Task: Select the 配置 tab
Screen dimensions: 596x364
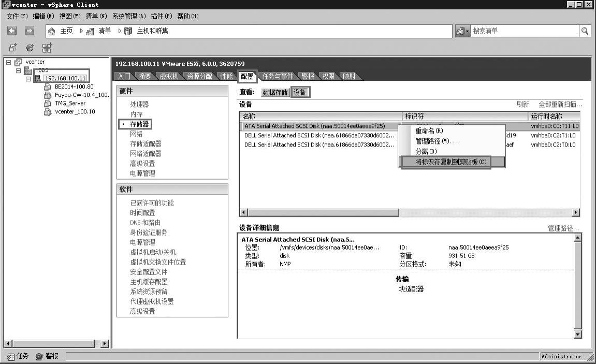Action: click(247, 76)
